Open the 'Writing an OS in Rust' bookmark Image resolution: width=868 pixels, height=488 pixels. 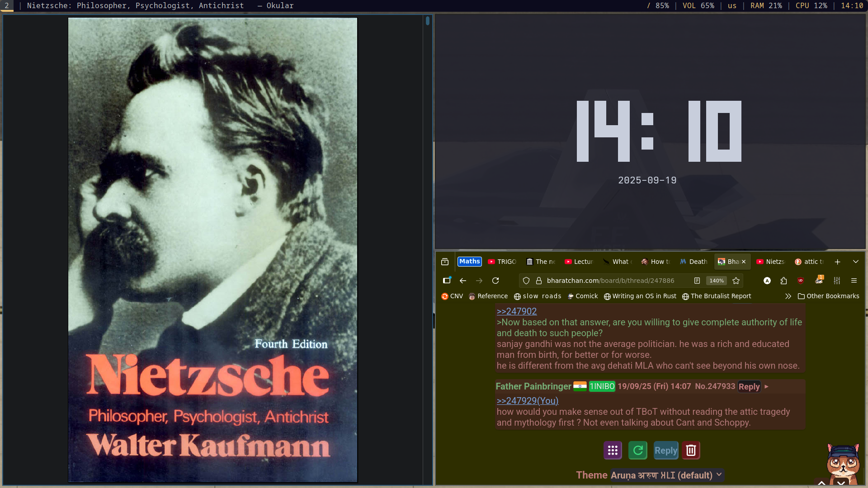[640, 296]
